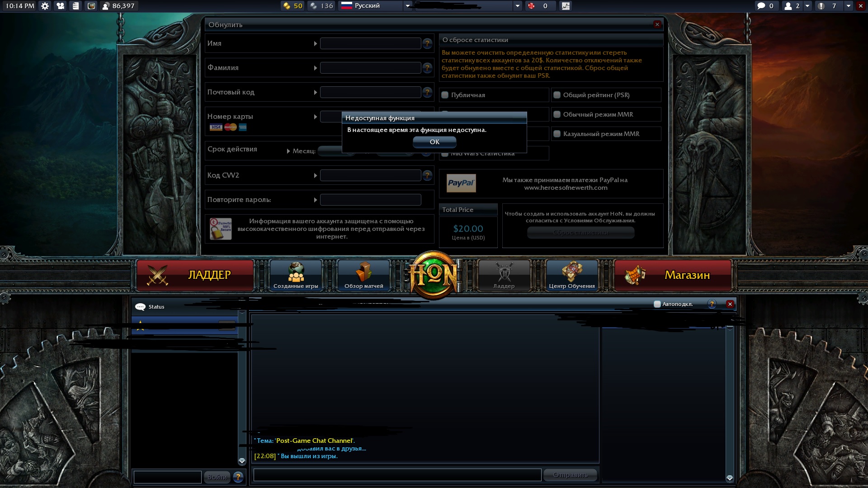Click the help icon beside Фамилия field
The height and width of the screenshot is (488, 868).
(x=427, y=68)
